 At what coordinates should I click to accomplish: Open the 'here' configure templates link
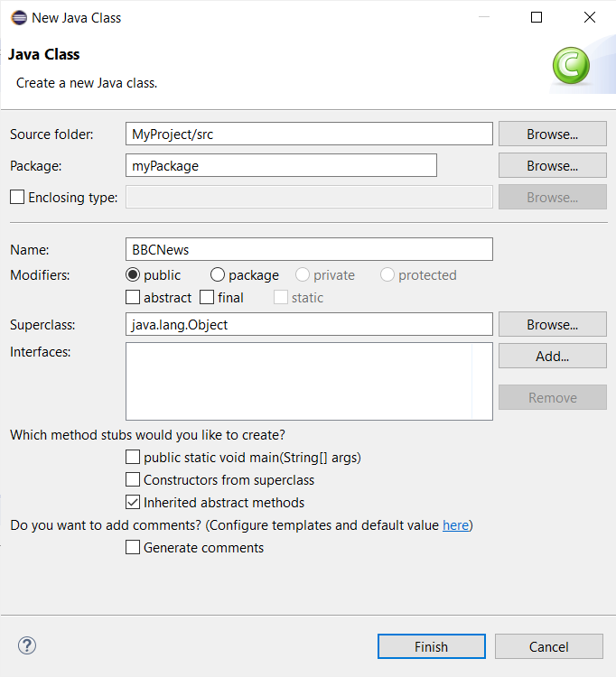pos(455,525)
